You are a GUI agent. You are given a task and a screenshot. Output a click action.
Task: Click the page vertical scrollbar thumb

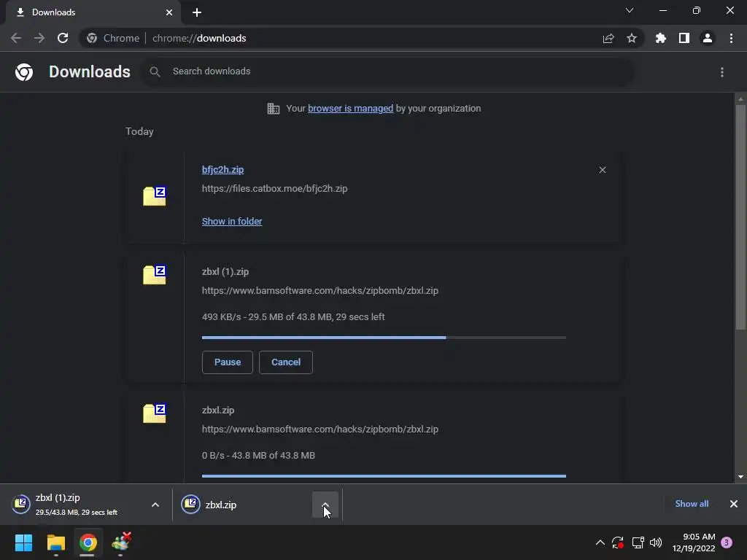(740, 217)
